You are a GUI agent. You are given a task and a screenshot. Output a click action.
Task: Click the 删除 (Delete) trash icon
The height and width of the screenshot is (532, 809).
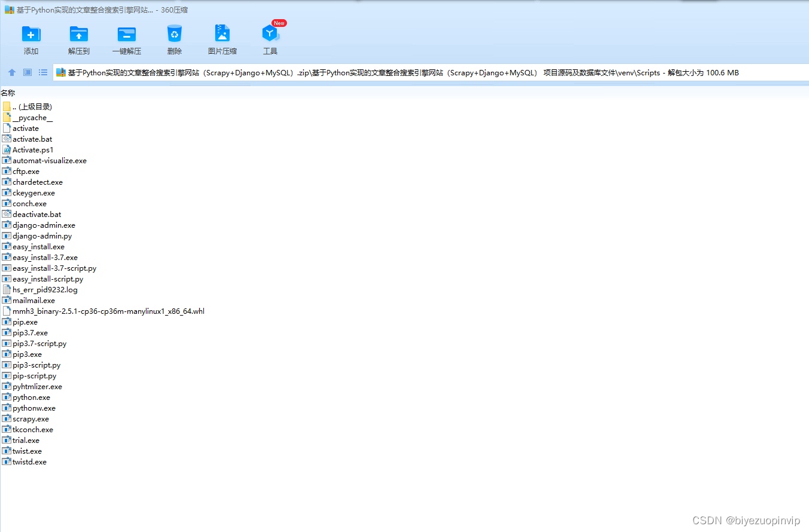pos(175,33)
